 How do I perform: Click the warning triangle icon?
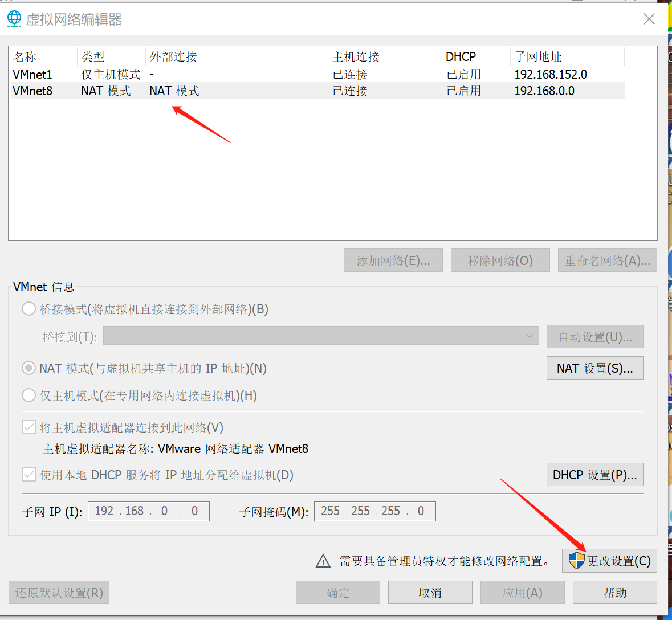[323, 561]
